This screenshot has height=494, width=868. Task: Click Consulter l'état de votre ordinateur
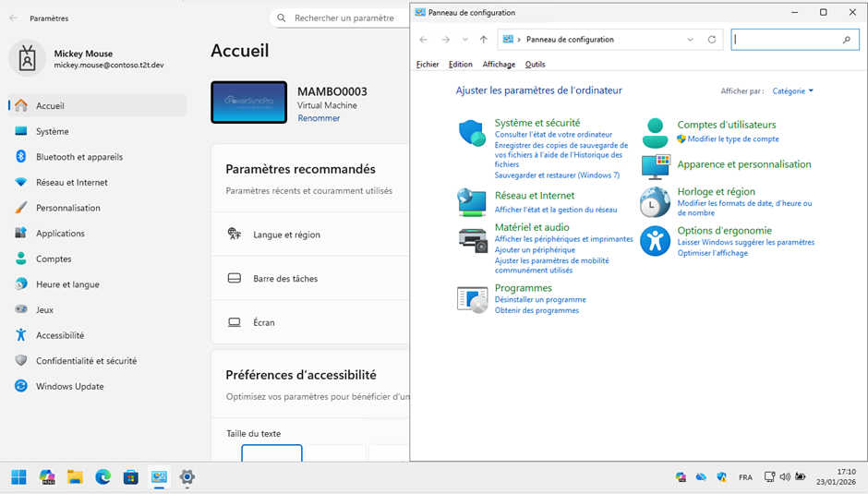(x=553, y=134)
